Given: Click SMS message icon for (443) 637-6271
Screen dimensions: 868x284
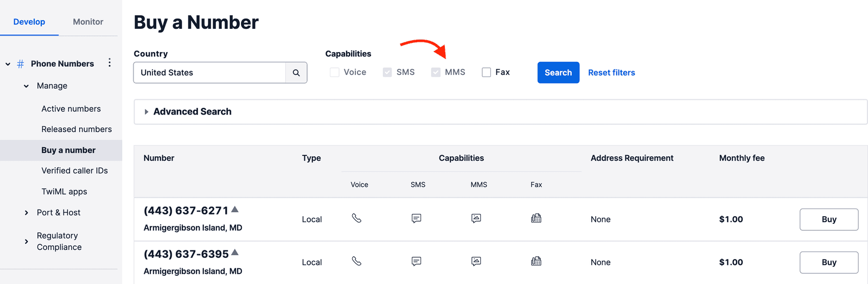Looking at the screenshot, I should click(x=416, y=218).
